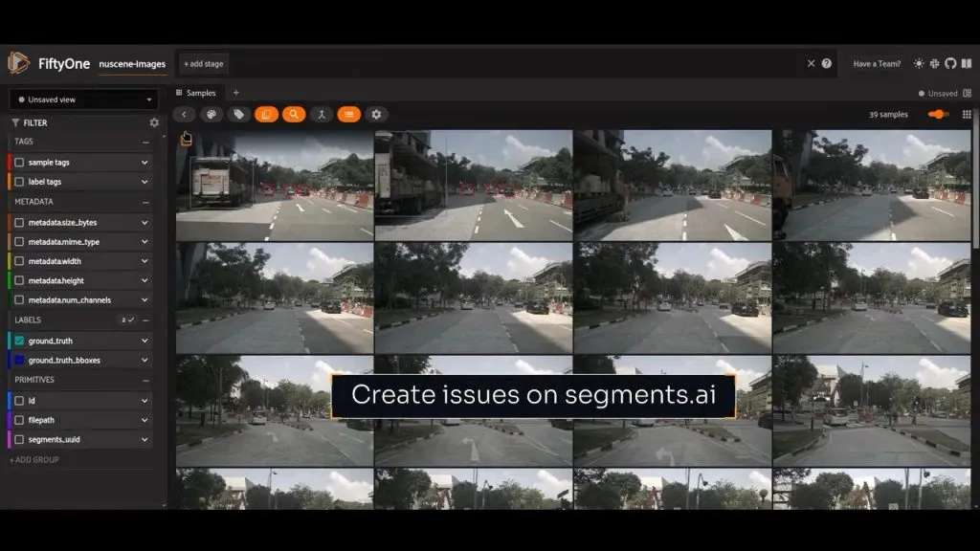Screen dimensions: 980x551
Task: Click the nuscene-images dataset name
Action: pyautogui.click(x=132, y=64)
